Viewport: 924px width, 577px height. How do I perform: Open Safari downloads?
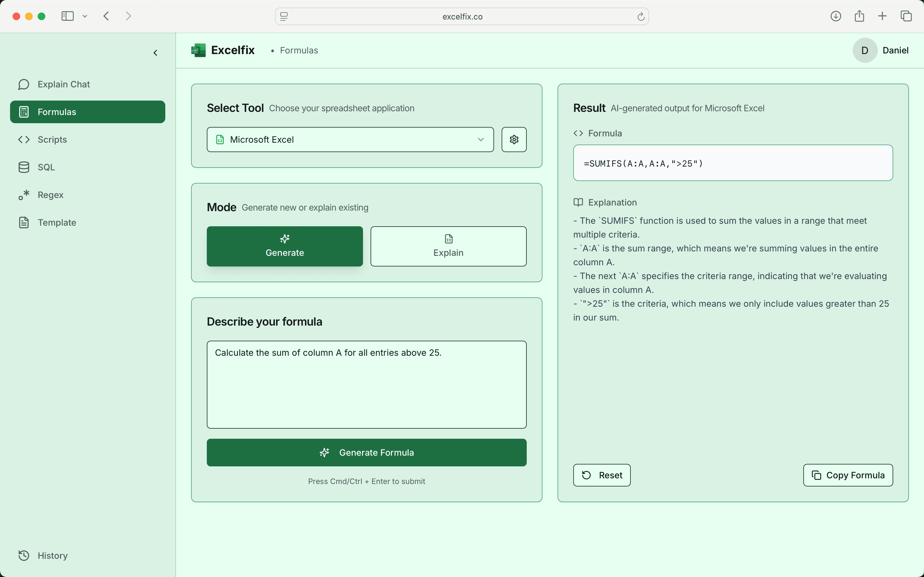[835, 16]
